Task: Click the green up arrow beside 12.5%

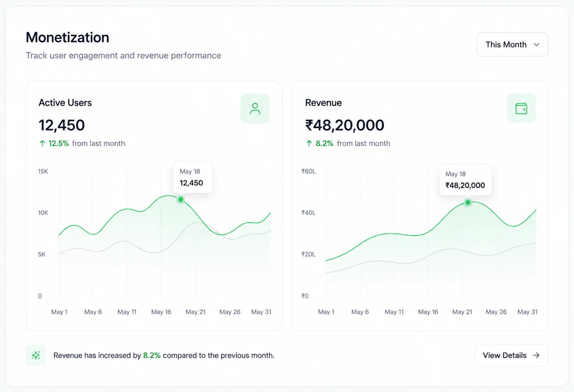Action: coord(42,143)
